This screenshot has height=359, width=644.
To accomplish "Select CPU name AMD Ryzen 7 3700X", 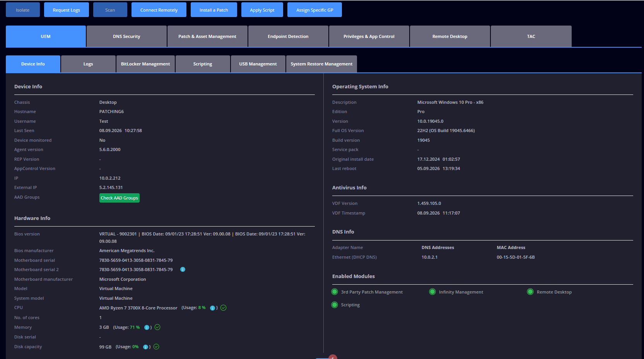I will pyautogui.click(x=138, y=308).
